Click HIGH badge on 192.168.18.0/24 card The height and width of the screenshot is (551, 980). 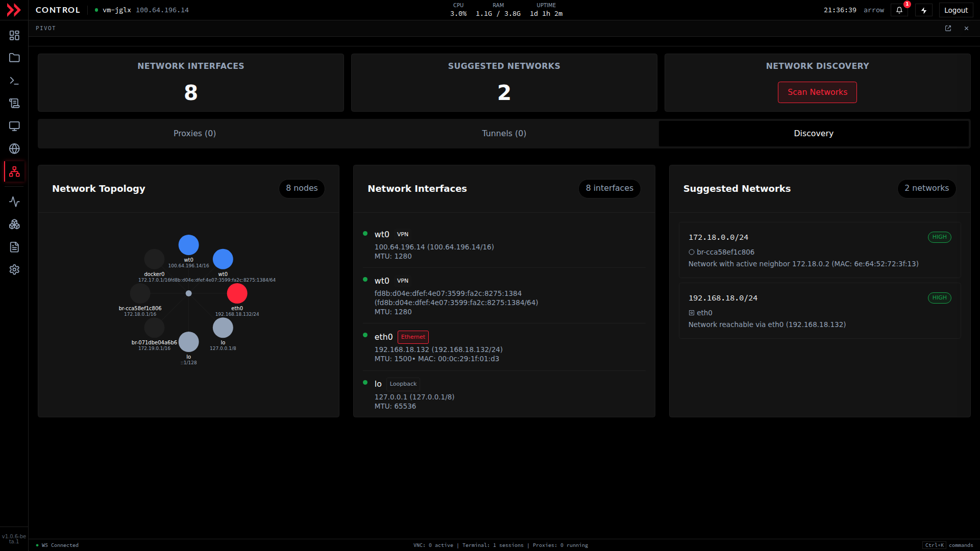click(x=939, y=298)
